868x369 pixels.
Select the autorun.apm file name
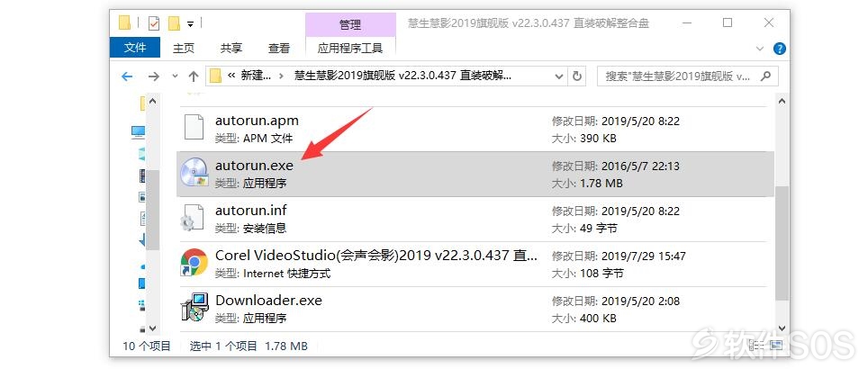coord(257,120)
